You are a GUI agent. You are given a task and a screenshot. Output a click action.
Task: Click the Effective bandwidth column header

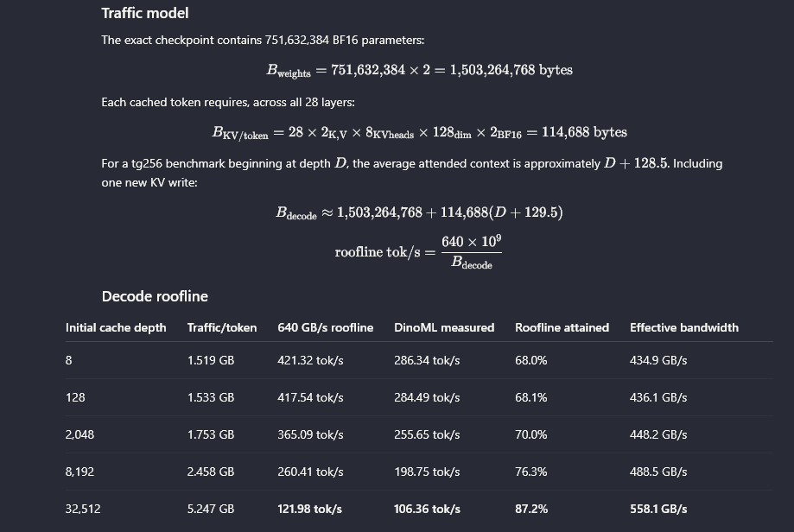[x=684, y=327]
